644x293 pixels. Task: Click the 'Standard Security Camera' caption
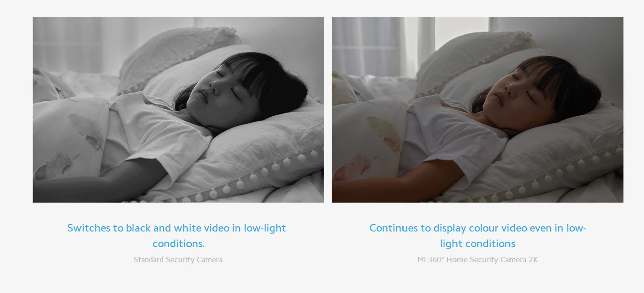click(x=178, y=260)
